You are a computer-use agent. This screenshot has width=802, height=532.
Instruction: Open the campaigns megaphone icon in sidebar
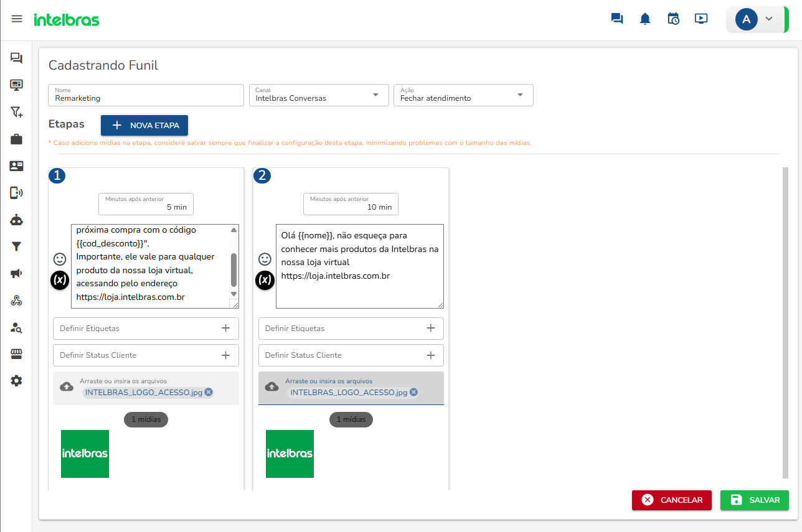click(16, 273)
